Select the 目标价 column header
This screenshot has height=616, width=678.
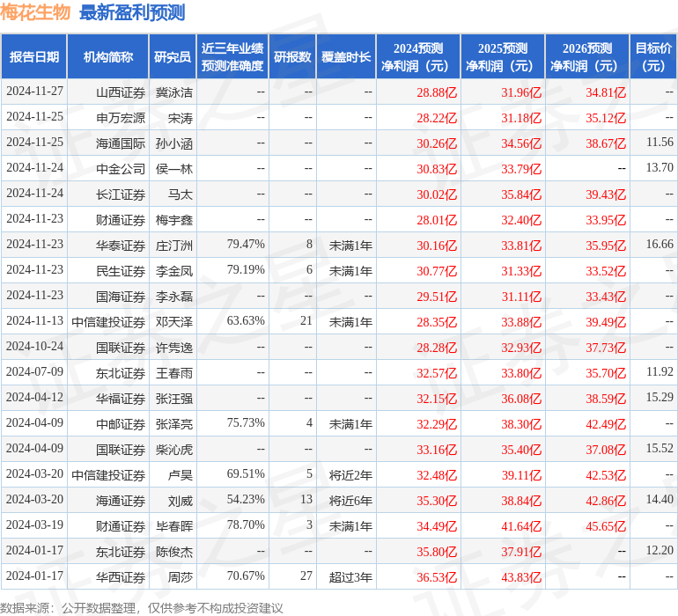click(653, 56)
